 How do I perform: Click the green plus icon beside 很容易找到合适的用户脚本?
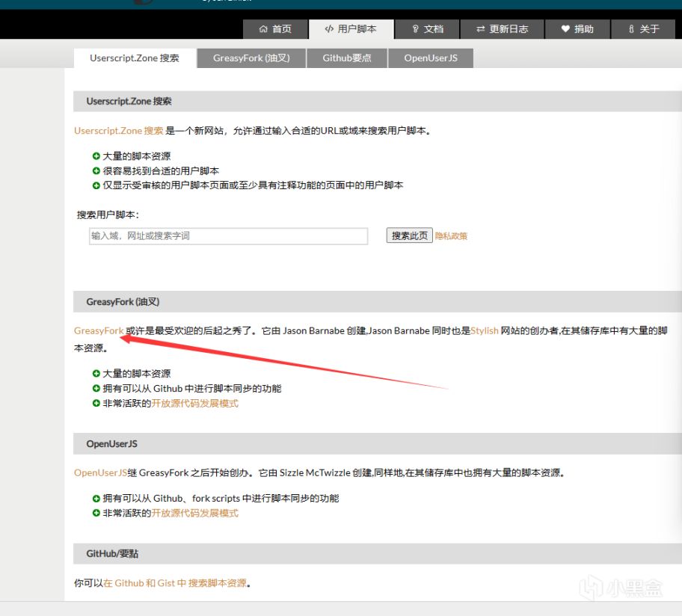tap(96, 171)
